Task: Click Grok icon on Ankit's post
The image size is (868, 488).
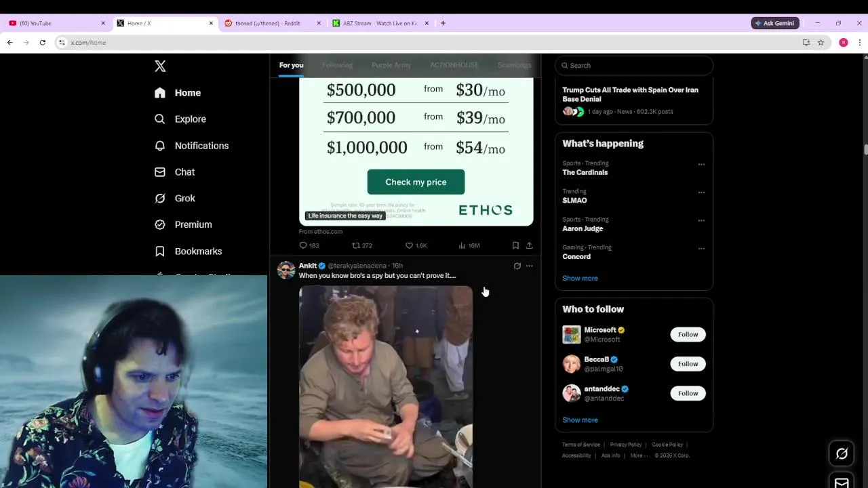Action: 517,266
